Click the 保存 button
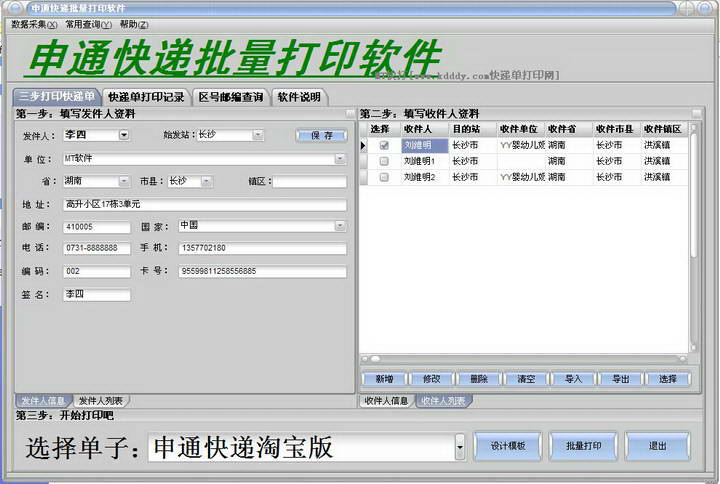720x484 pixels. 321,135
